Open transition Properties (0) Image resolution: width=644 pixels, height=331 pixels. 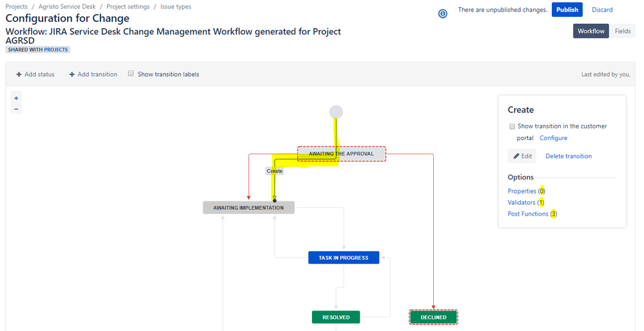pos(526,191)
